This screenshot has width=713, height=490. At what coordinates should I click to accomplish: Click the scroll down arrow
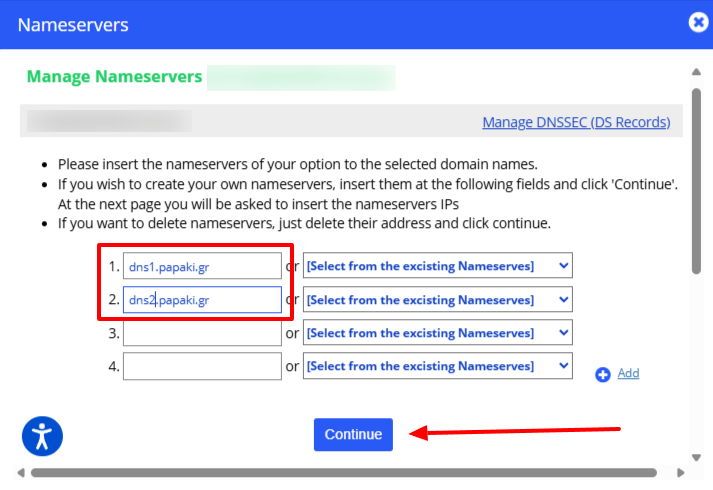(x=696, y=457)
